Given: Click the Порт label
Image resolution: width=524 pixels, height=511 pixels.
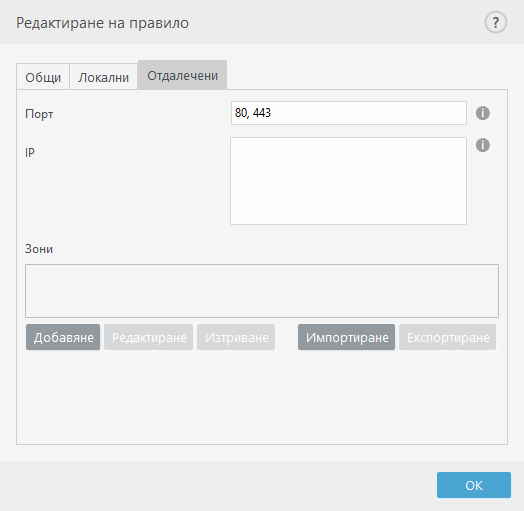Looking at the screenshot, I should [x=39, y=114].
